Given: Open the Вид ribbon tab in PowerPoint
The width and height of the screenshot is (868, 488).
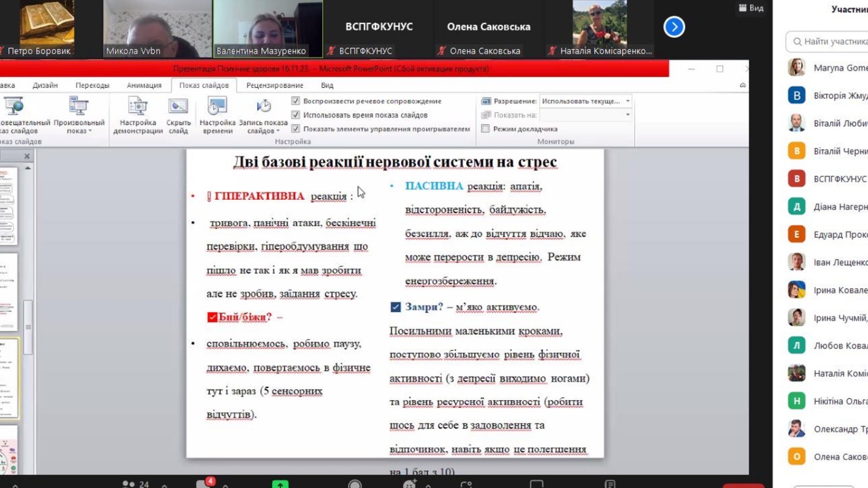Looking at the screenshot, I should 327,85.
